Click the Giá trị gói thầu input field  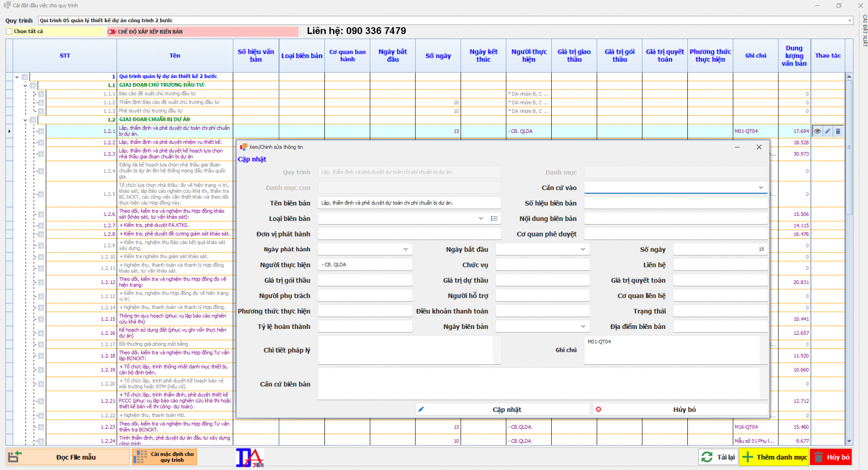coord(365,281)
